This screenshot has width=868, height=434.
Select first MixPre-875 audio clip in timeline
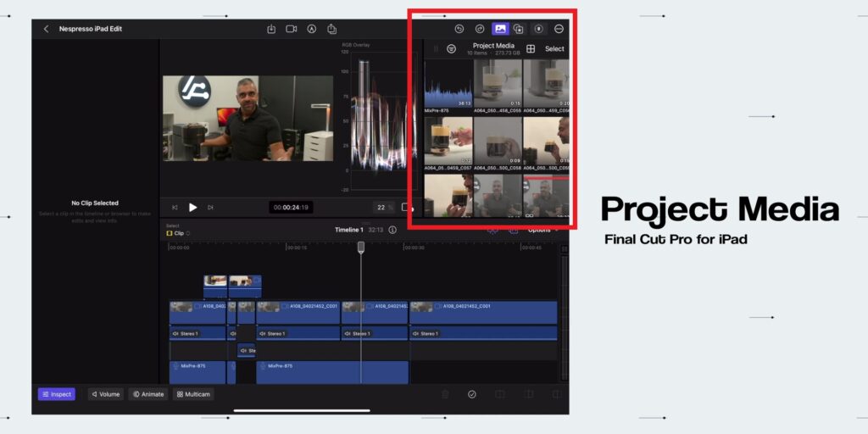198,373
